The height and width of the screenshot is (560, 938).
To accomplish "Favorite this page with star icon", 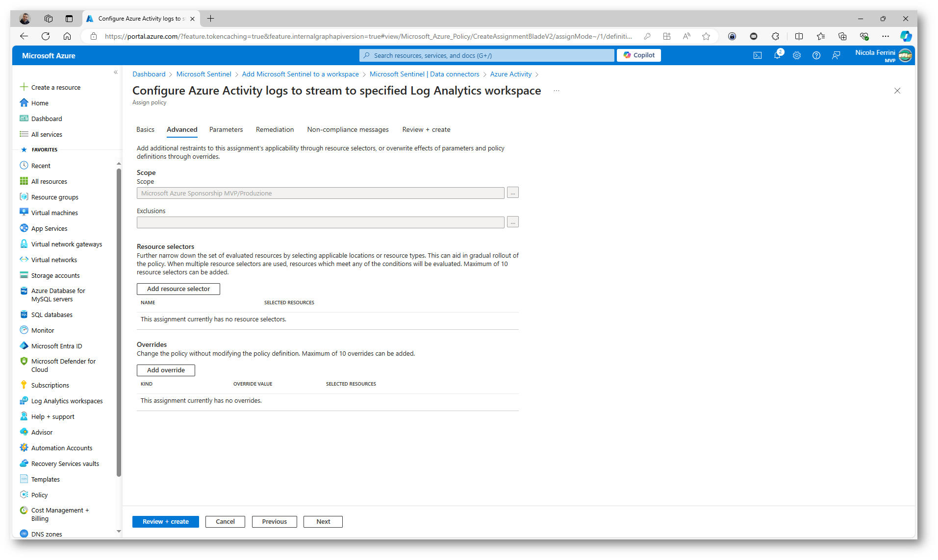I will pyautogui.click(x=706, y=36).
